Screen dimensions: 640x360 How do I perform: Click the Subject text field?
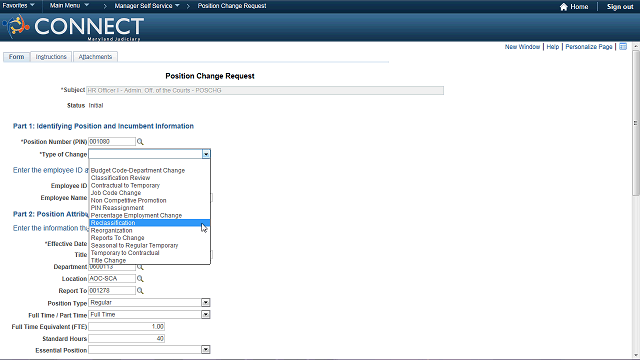(265, 90)
